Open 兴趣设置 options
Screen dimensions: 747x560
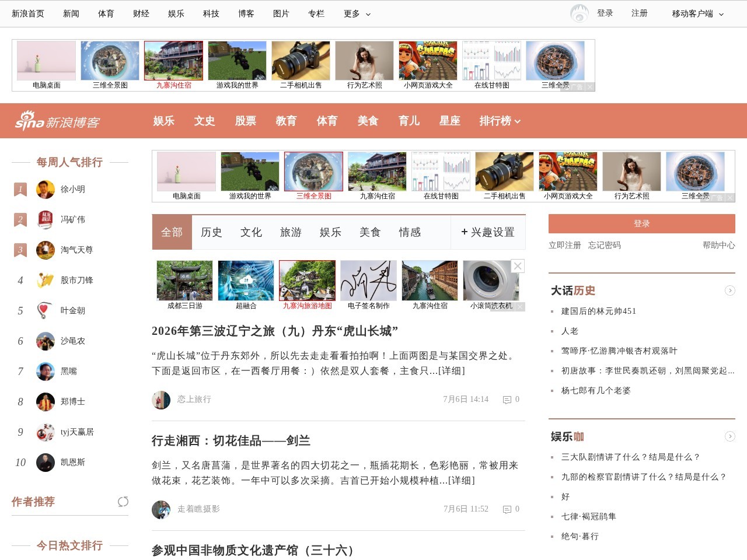click(x=488, y=232)
